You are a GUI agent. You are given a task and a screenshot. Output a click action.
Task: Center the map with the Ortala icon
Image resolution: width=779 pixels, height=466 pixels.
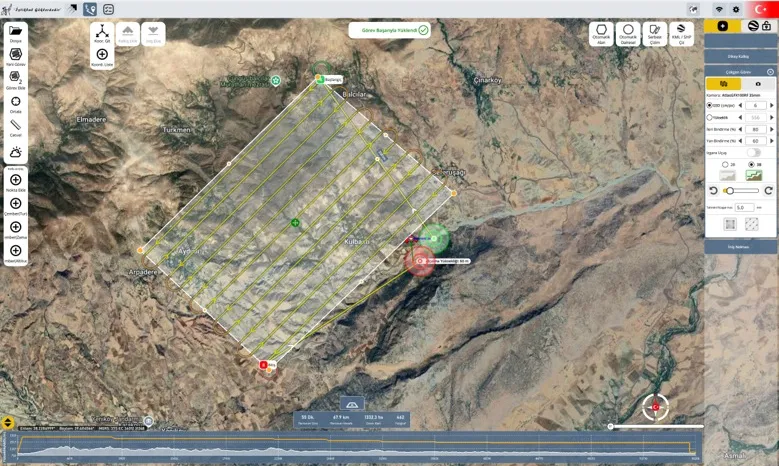coord(15,101)
